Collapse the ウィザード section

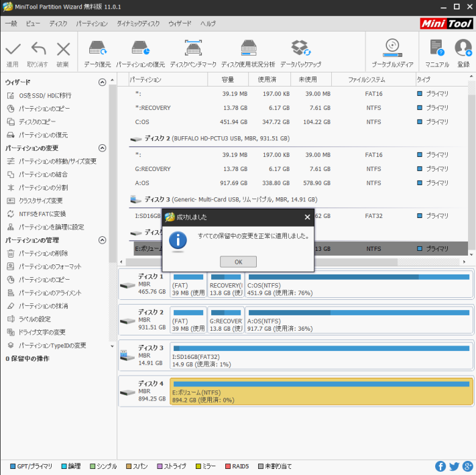pyautogui.click(x=103, y=83)
